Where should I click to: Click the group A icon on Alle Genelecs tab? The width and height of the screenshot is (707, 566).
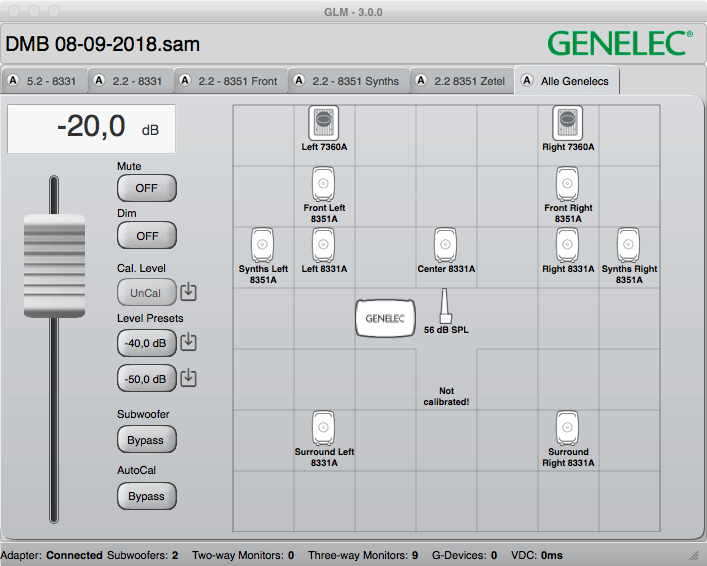pyautogui.click(x=527, y=80)
